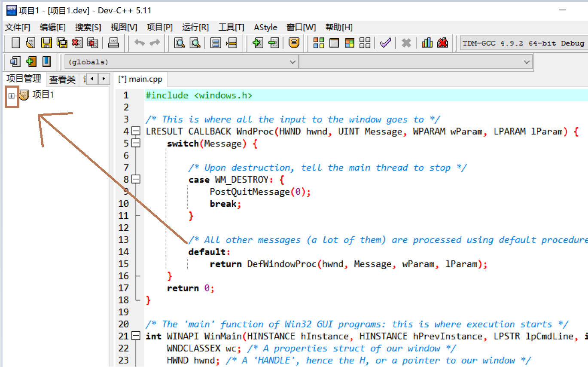Screen dimensions: 588x367
Task: Click the 'default:' label on line 14
Action: pos(210,252)
